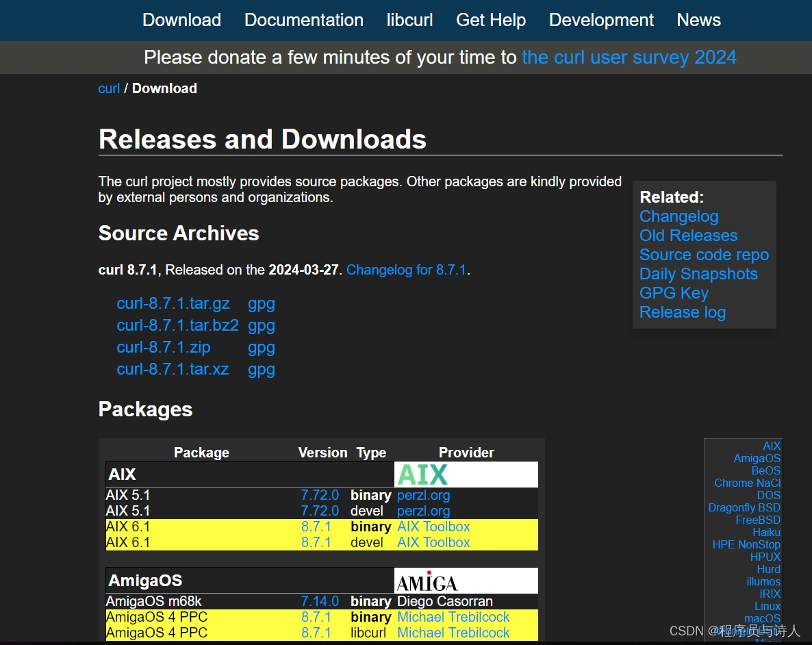Open Michael Trebilcock link in binary row
The image size is (812, 645).
453,617
